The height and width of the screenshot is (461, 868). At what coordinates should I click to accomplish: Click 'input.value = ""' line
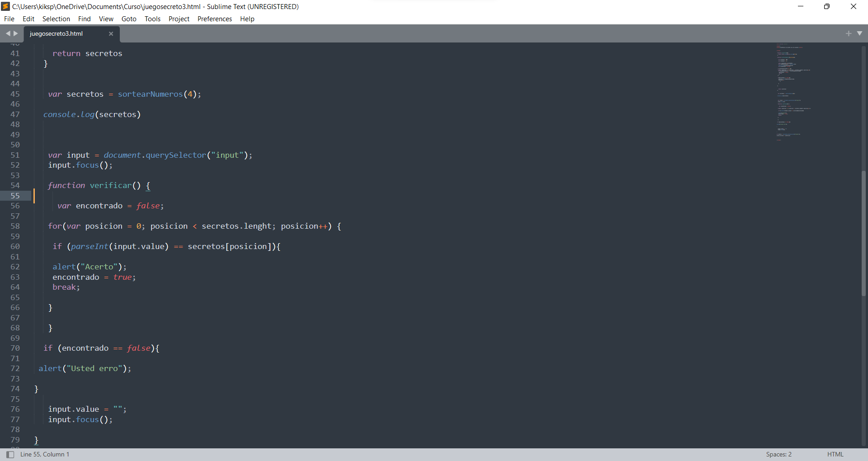pyautogui.click(x=87, y=409)
